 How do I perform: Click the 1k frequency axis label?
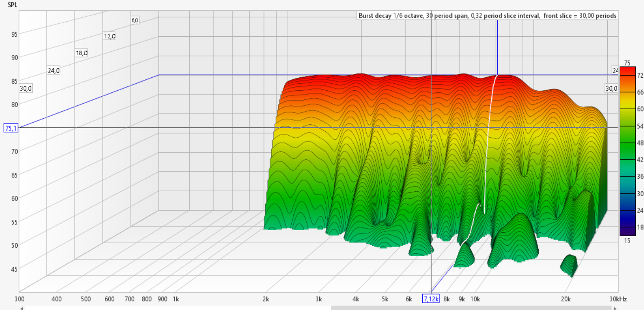click(176, 299)
